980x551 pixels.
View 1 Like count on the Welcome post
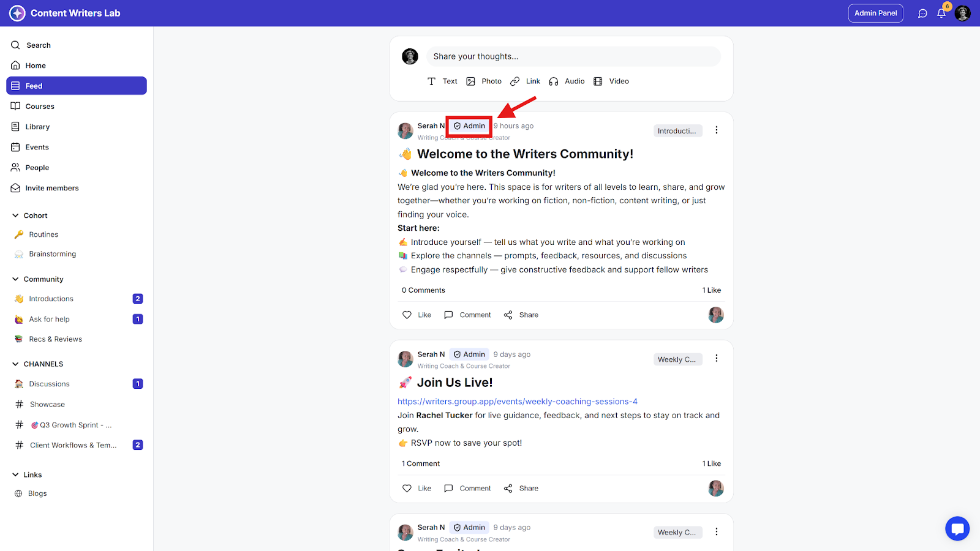click(x=712, y=290)
